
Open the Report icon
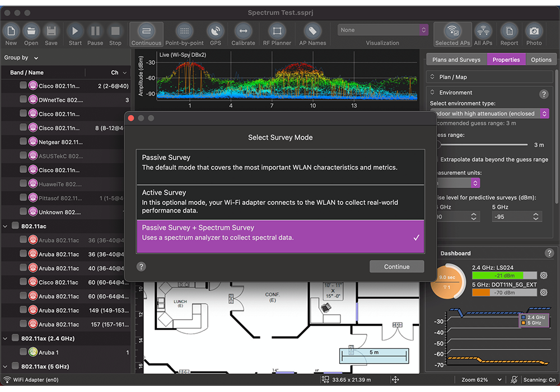click(x=509, y=31)
